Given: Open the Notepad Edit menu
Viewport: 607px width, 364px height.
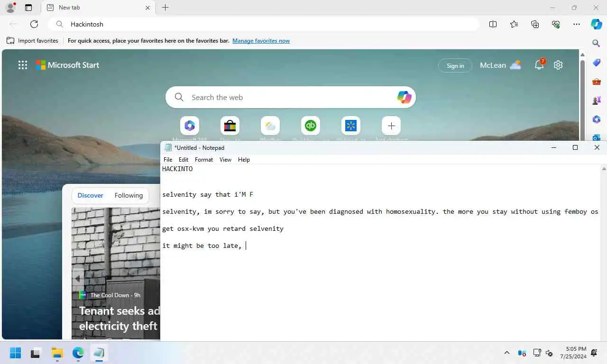Looking at the screenshot, I should (184, 160).
